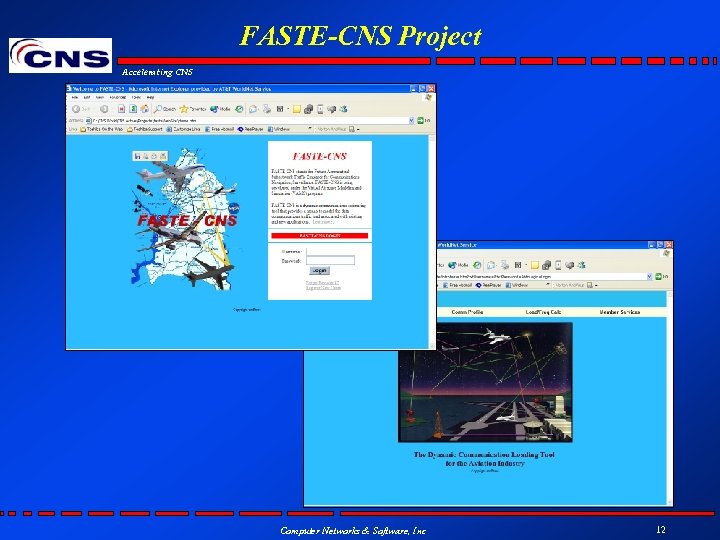Click CNS logo at slide top left
Image resolution: width=720 pixels, height=540 pixels.
(x=60, y=56)
